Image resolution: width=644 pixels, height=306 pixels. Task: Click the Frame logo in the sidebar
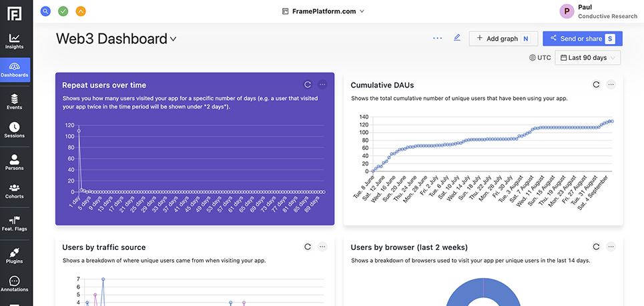tap(15, 13)
